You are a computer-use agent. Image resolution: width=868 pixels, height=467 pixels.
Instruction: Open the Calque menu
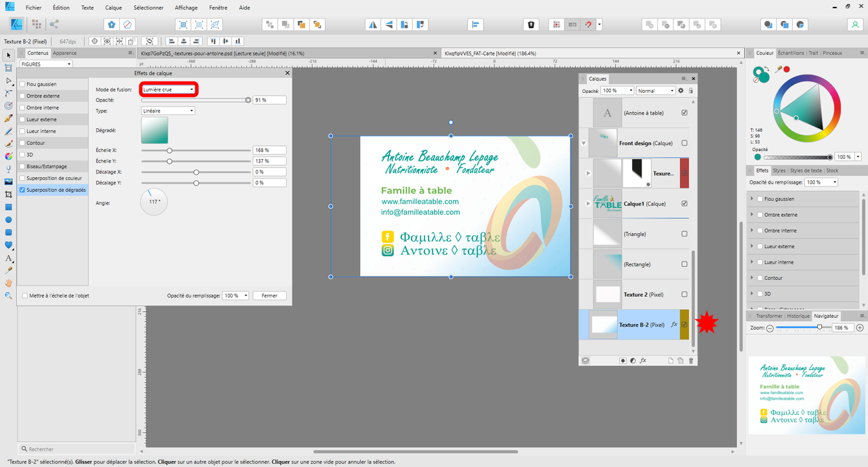tap(113, 7)
